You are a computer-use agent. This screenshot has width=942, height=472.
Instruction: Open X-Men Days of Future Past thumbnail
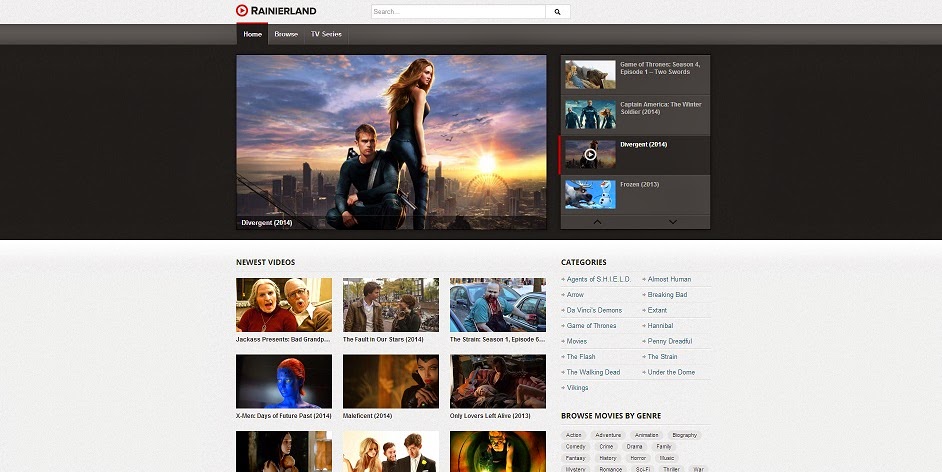[x=284, y=381]
